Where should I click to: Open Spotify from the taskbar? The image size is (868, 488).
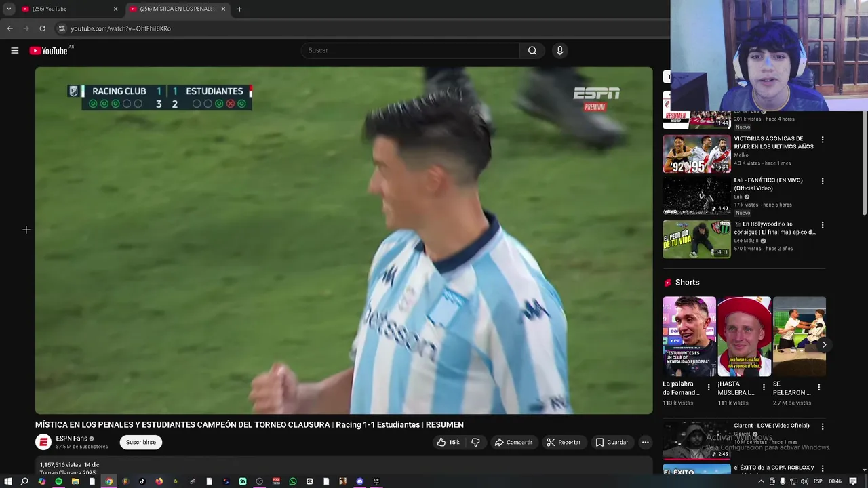(58, 481)
